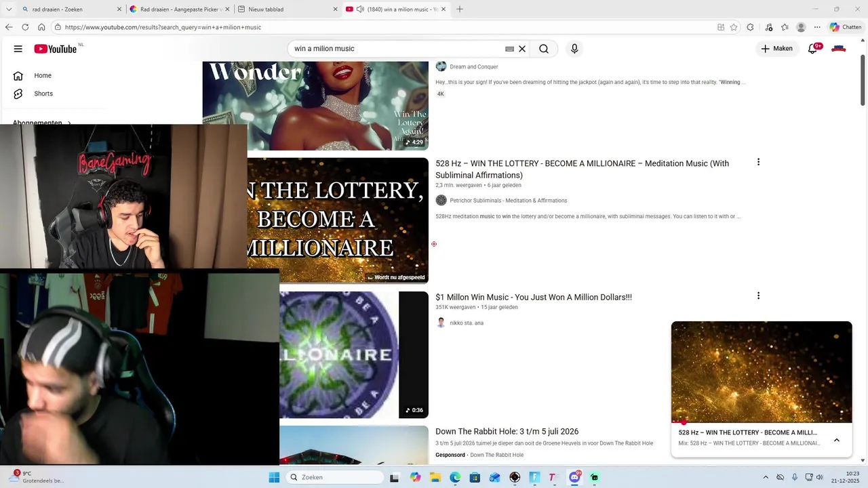This screenshot has width=868, height=488.
Task: Click the YouTube search input field
Action: click(397, 49)
